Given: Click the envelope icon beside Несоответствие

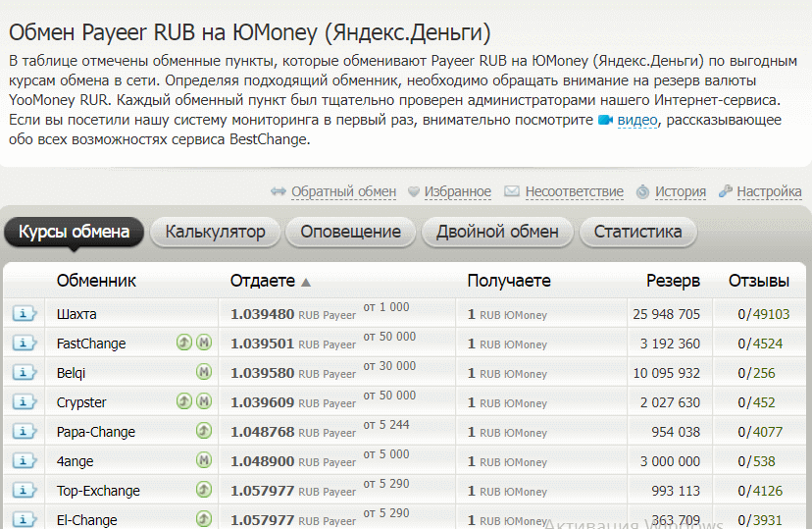Looking at the screenshot, I should [x=512, y=191].
